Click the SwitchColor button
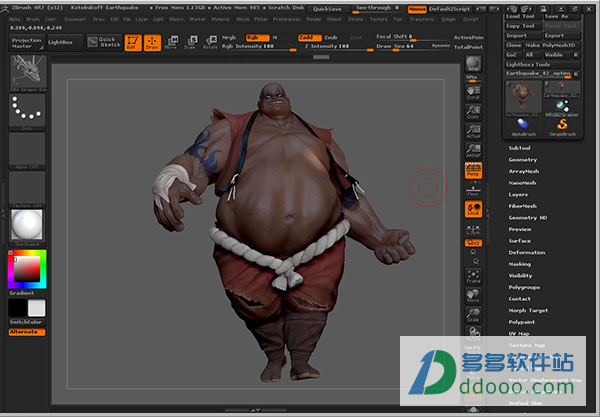600x417 pixels. [x=27, y=322]
